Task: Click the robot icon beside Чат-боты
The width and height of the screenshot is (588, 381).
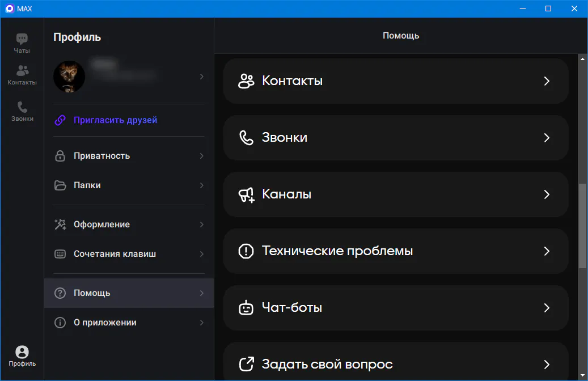Action: (246, 308)
